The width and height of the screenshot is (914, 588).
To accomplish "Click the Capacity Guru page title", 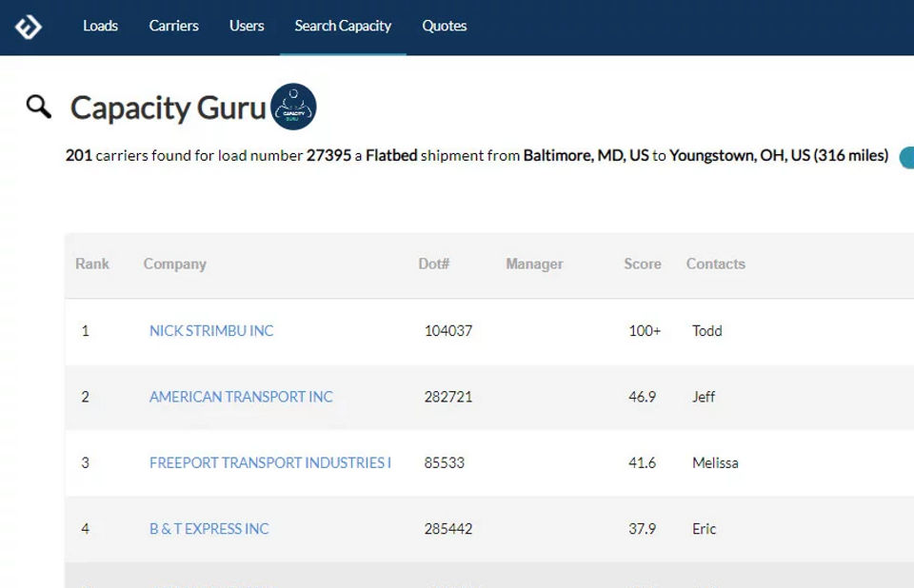I will tap(168, 108).
